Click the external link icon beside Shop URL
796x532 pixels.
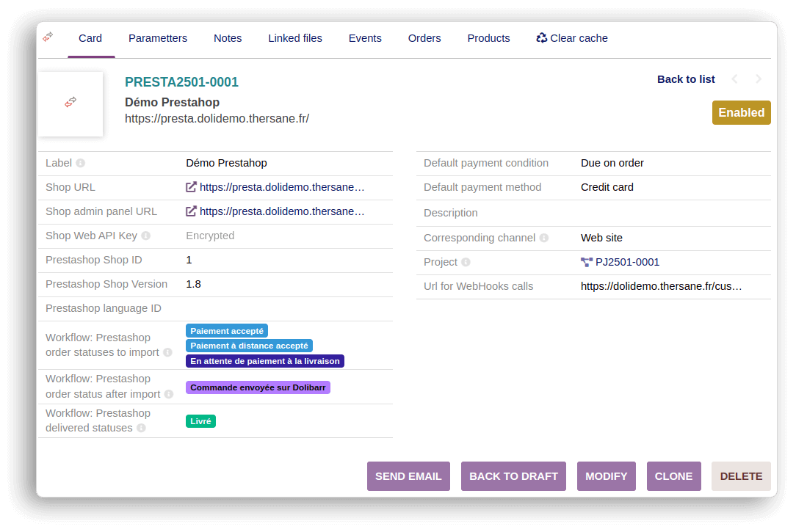coord(191,187)
